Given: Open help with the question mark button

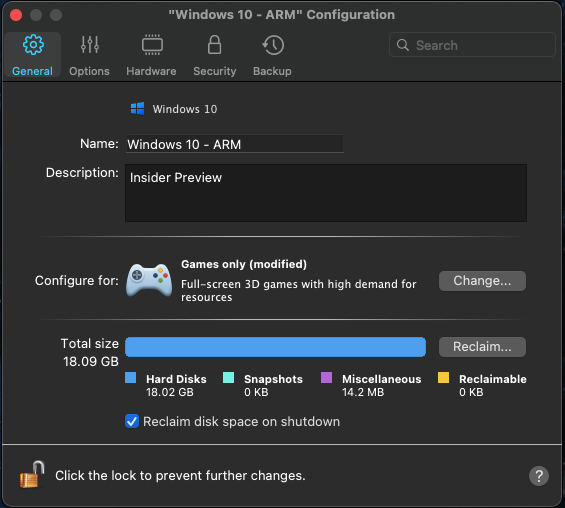Looking at the screenshot, I should [539, 476].
